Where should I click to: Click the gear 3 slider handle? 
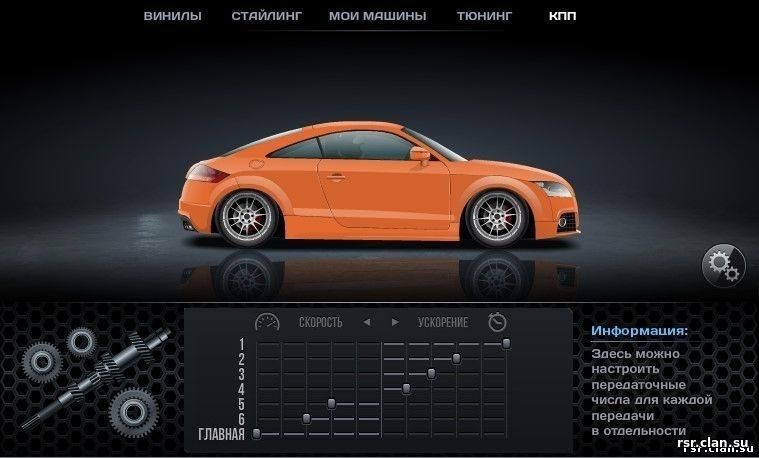click(431, 373)
